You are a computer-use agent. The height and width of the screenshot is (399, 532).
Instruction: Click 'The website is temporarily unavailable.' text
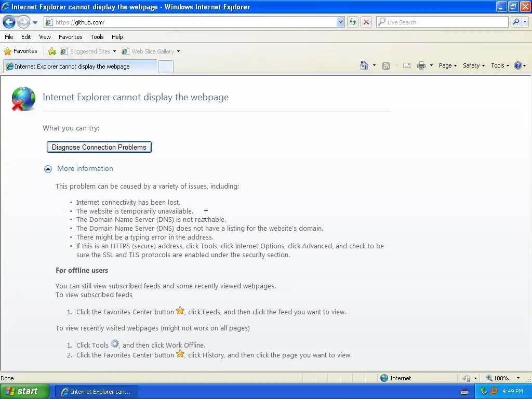point(135,211)
